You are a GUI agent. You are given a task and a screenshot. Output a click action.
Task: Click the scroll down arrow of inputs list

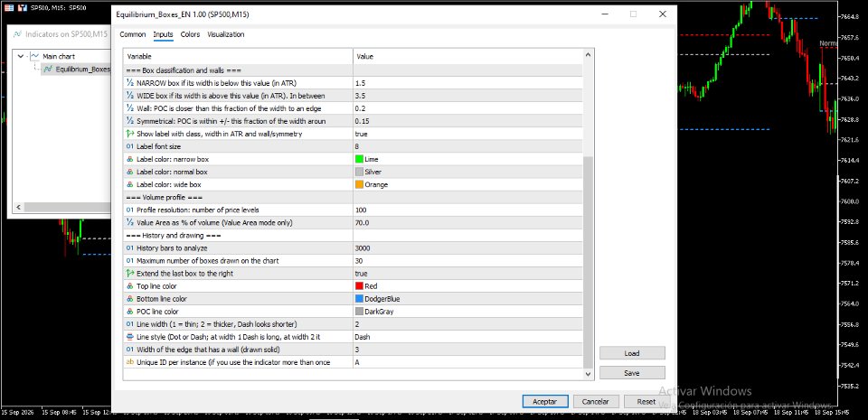[x=589, y=374]
